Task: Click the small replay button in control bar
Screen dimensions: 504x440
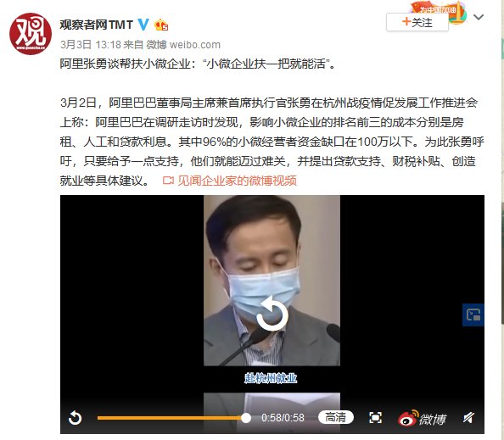Action: [76, 418]
